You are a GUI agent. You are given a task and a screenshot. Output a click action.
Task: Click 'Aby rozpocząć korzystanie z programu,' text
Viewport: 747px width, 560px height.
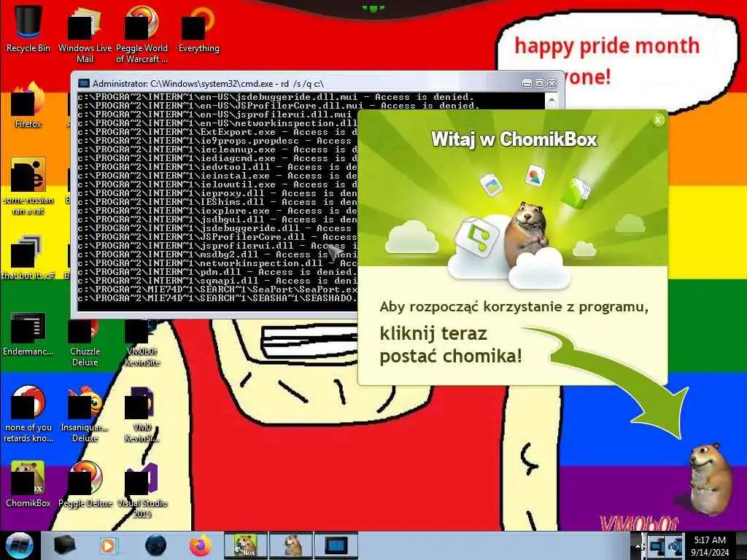coord(514,307)
